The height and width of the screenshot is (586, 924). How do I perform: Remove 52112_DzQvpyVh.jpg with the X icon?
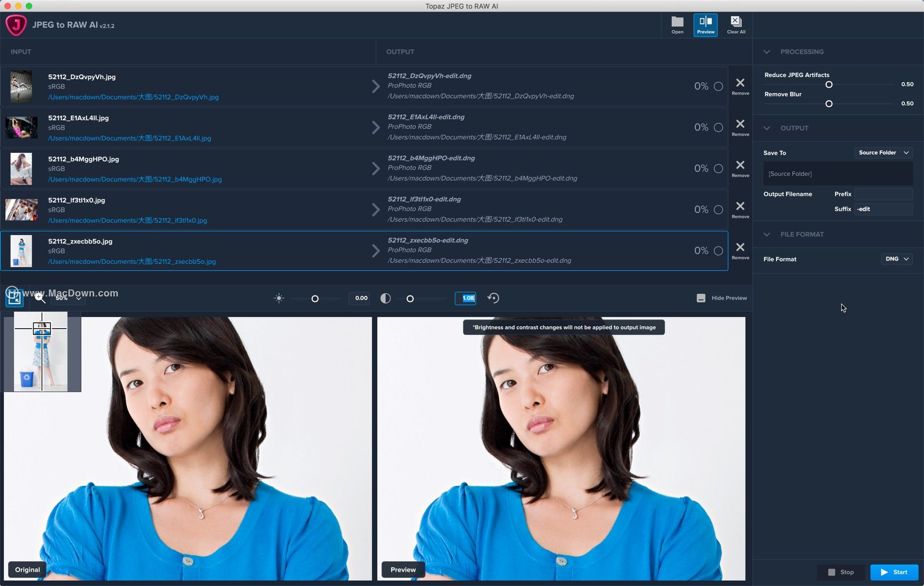(x=740, y=83)
